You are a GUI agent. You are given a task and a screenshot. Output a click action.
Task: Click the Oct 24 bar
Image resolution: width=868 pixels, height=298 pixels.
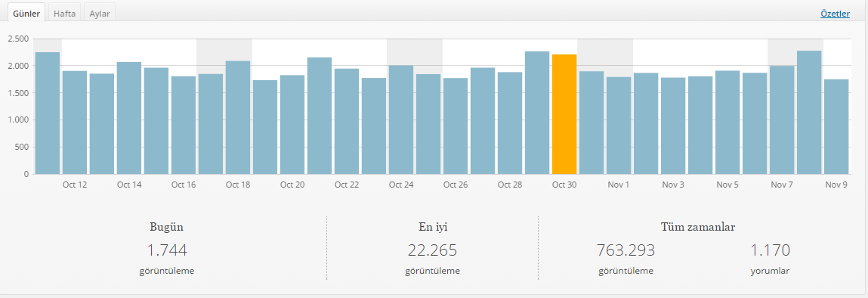click(x=401, y=120)
